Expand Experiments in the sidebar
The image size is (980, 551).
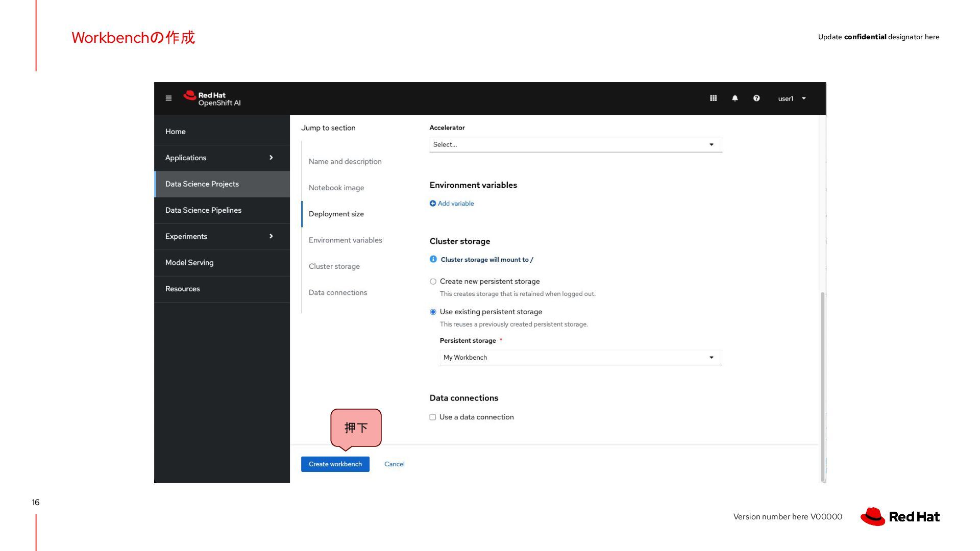point(222,236)
